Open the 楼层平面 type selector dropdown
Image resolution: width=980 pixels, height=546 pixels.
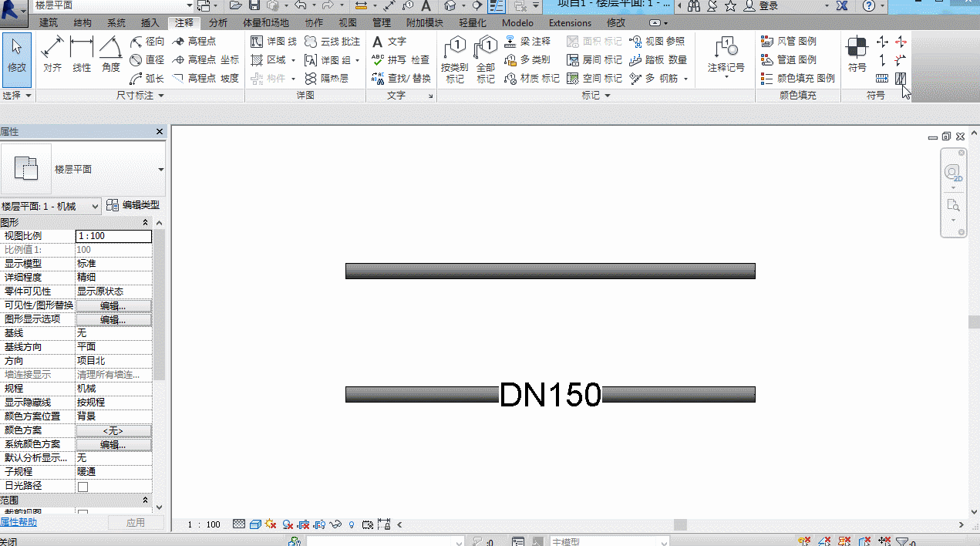coord(161,170)
